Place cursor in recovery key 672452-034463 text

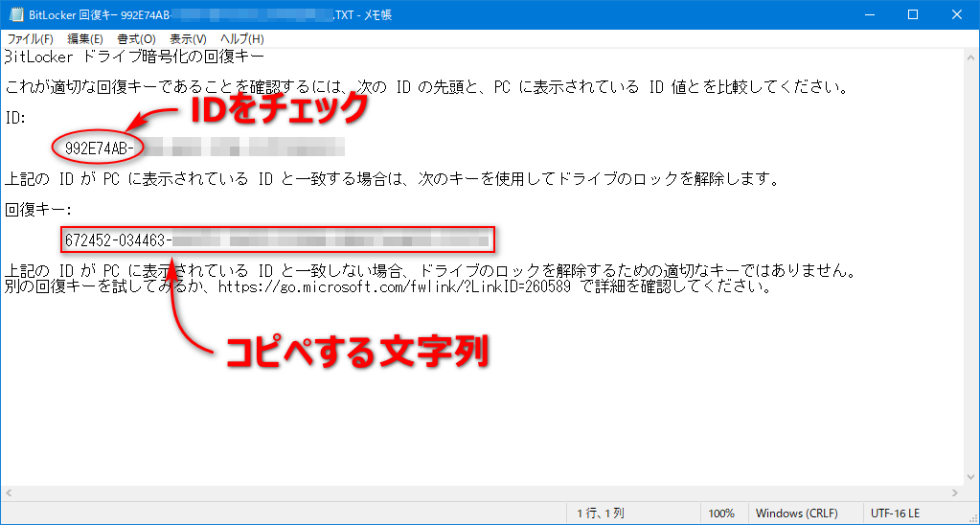(115, 240)
